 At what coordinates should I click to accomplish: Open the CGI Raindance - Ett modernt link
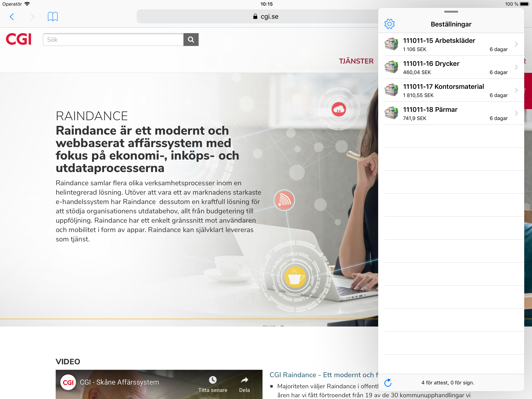(x=323, y=375)
